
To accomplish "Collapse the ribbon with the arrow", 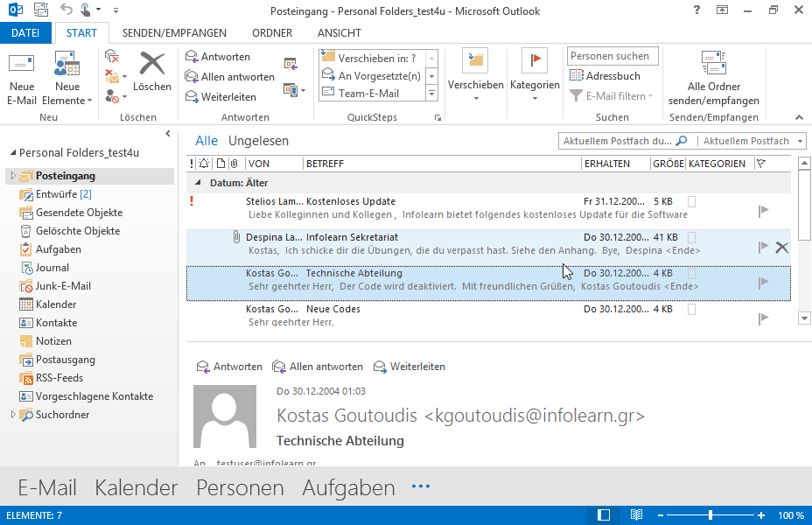I will point(799,118).
